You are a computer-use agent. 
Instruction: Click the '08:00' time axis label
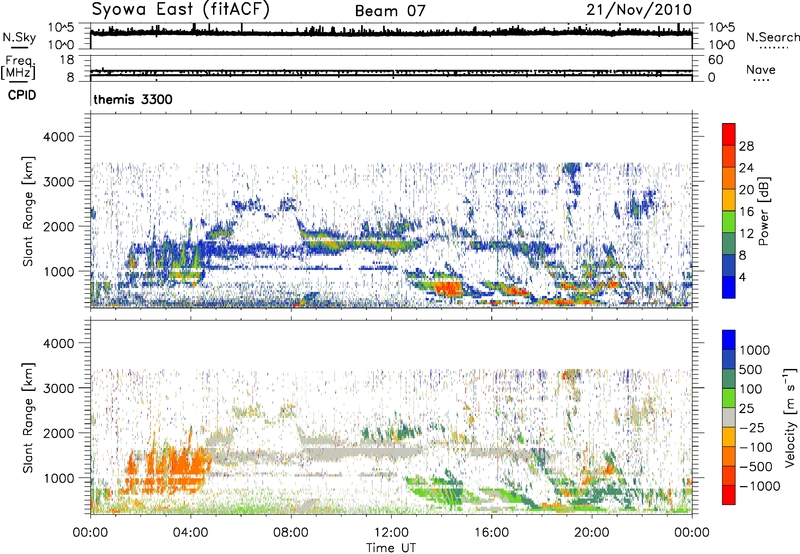(x=290, y=533)
